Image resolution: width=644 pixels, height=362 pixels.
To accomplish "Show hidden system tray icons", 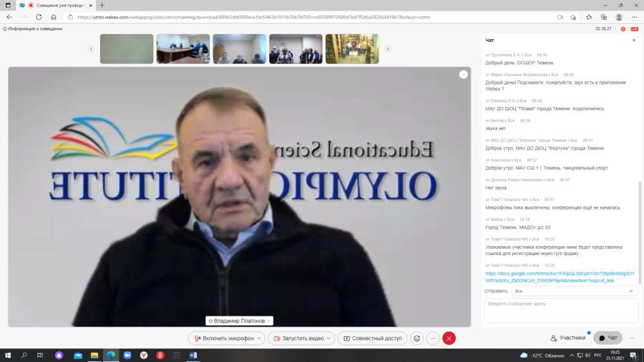I will click(x=572, y=356).
